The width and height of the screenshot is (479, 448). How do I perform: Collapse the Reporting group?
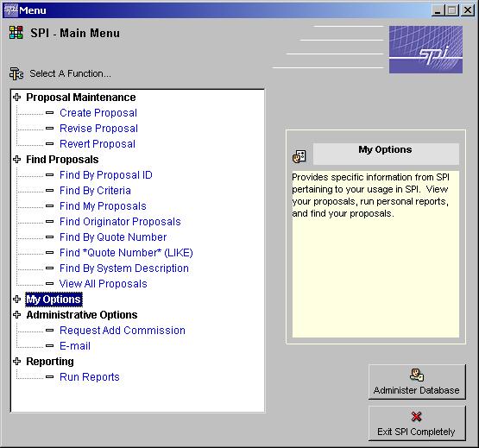click(17, 361)
